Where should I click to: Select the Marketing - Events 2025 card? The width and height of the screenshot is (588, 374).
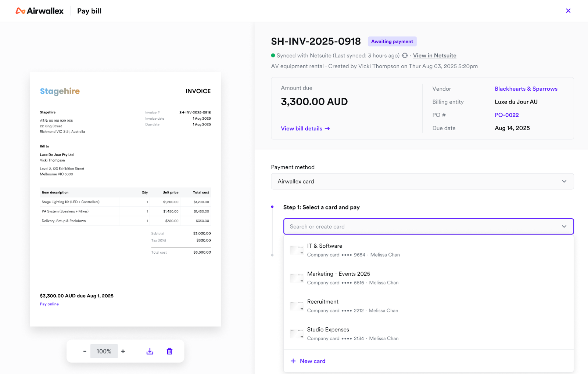click(338, 278)
